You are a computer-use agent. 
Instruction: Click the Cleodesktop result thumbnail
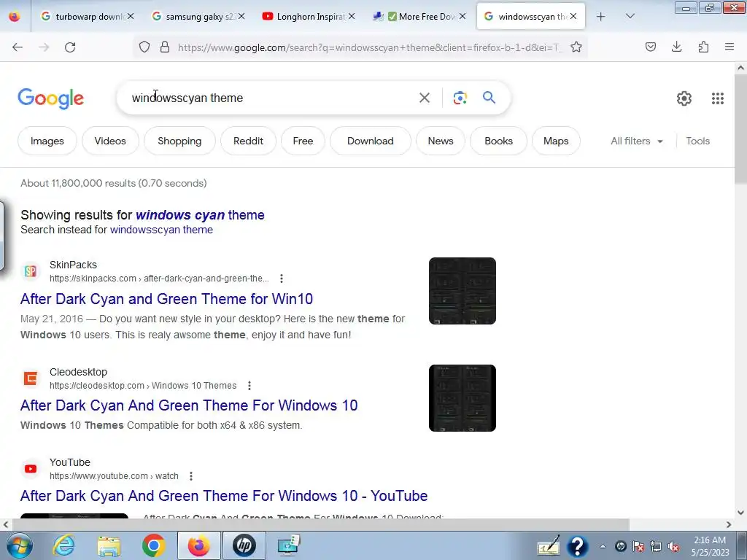(462, 398)
